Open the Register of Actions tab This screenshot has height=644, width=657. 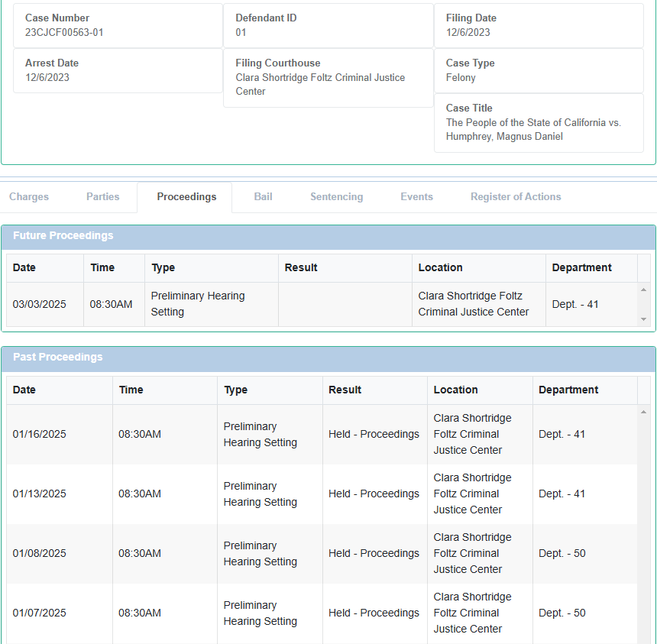click(516, 197)
